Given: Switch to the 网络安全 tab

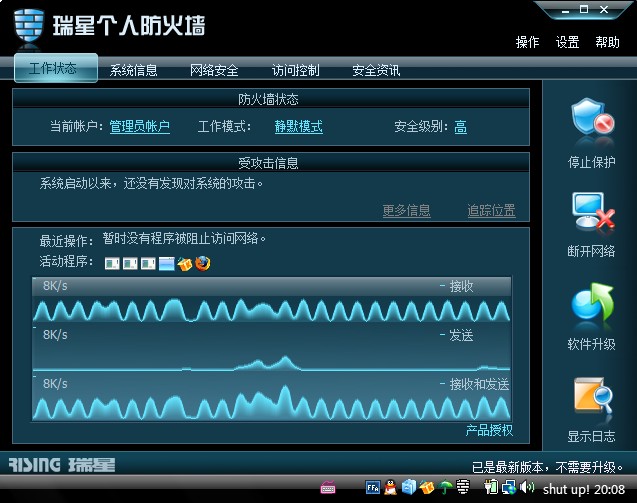Looking at the screenshot, I should (214, 70).
